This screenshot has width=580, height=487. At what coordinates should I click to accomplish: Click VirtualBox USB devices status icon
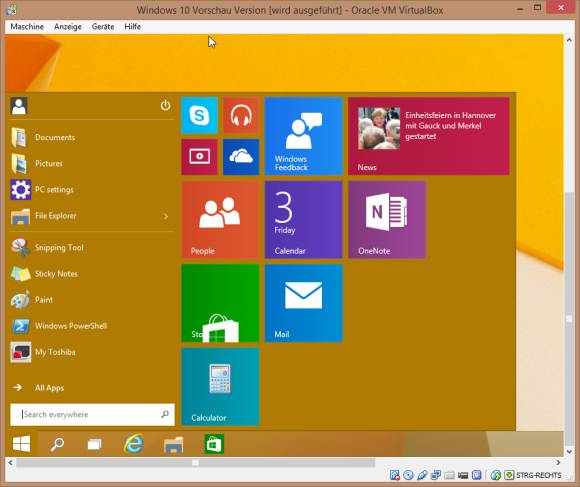[x=422, y=475]
